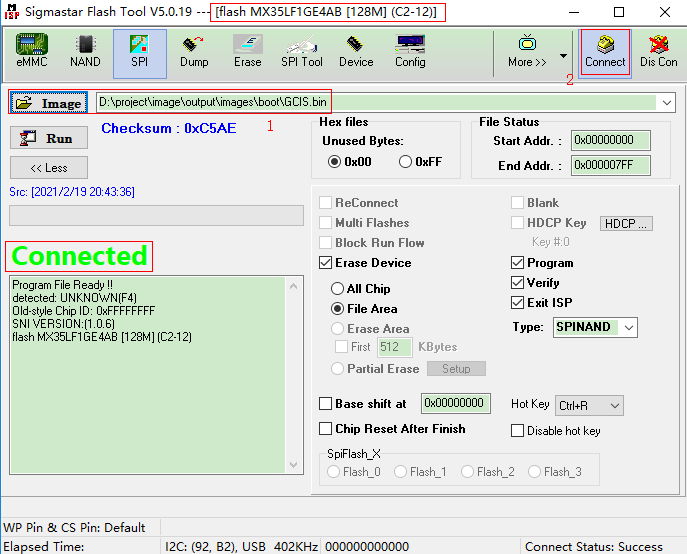Edit the Start Addr. field
Viewport: 687px width, 554px height.
click(x=610, y=140)
